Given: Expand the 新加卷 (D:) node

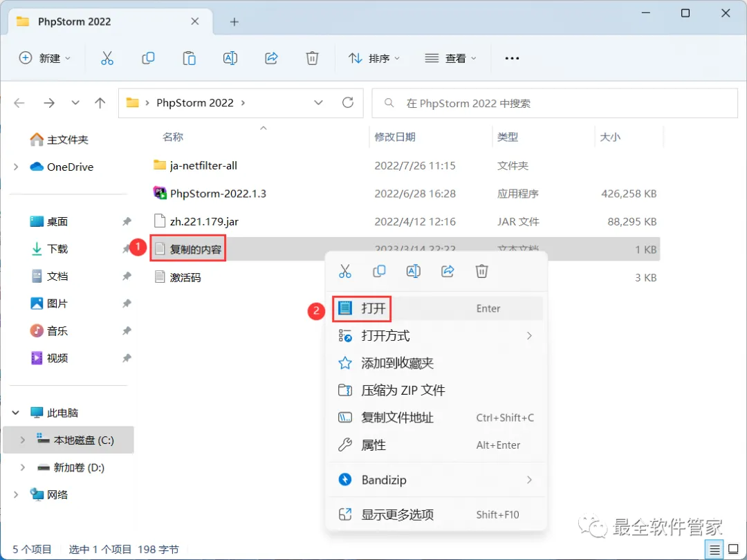Looking at the screenshot, I should tap(22, 467).
